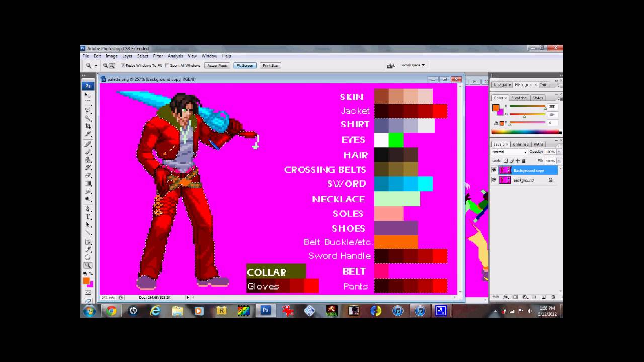Select the Notes tool
Screen dimensions: 644x362
pos(88,242)
